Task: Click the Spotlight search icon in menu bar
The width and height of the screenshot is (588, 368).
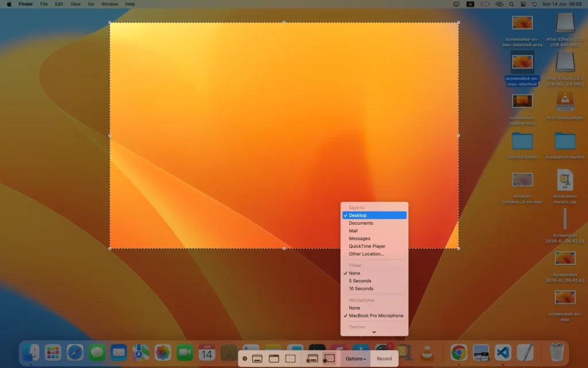Action: [x=512, y=4]
